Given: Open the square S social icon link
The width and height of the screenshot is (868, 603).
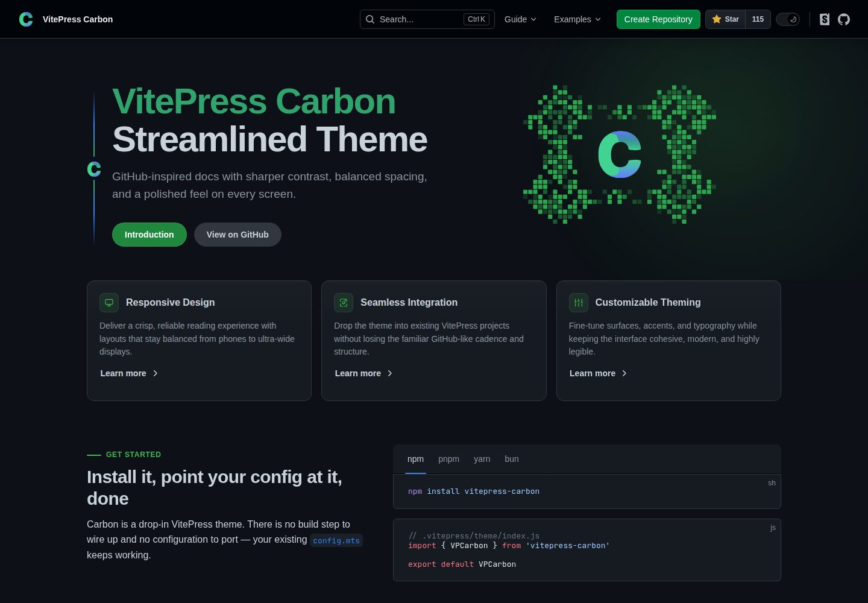Looking at the screenshot, I should tap(825, 19).
